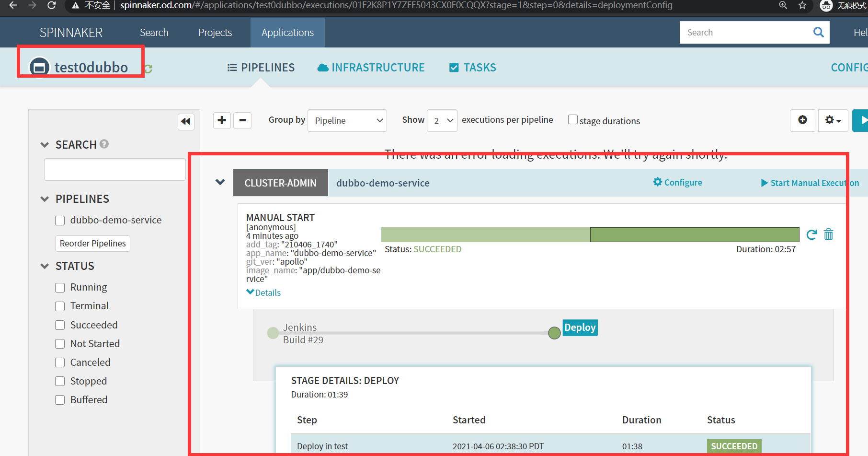
Task: Click the CLUSTER-ADMIN pipeline tag
Action: 280,183
